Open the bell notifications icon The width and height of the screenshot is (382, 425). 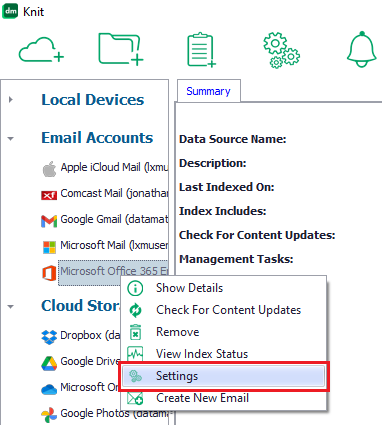coord(362,49)
